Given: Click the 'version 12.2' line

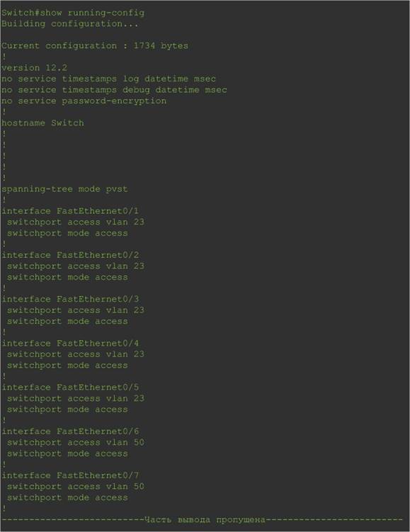Looking at the screenshot, I should (34, 68).
